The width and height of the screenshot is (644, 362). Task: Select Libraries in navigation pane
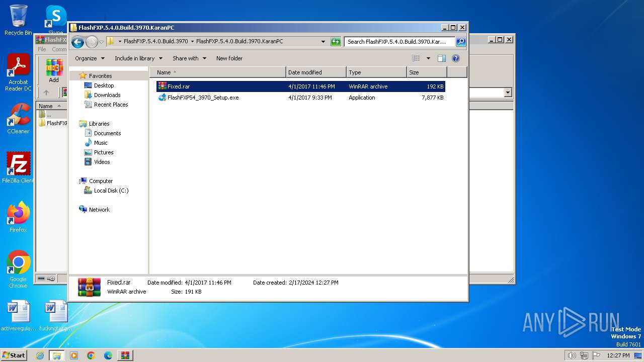pyautogui.click(x=99, y=124)
